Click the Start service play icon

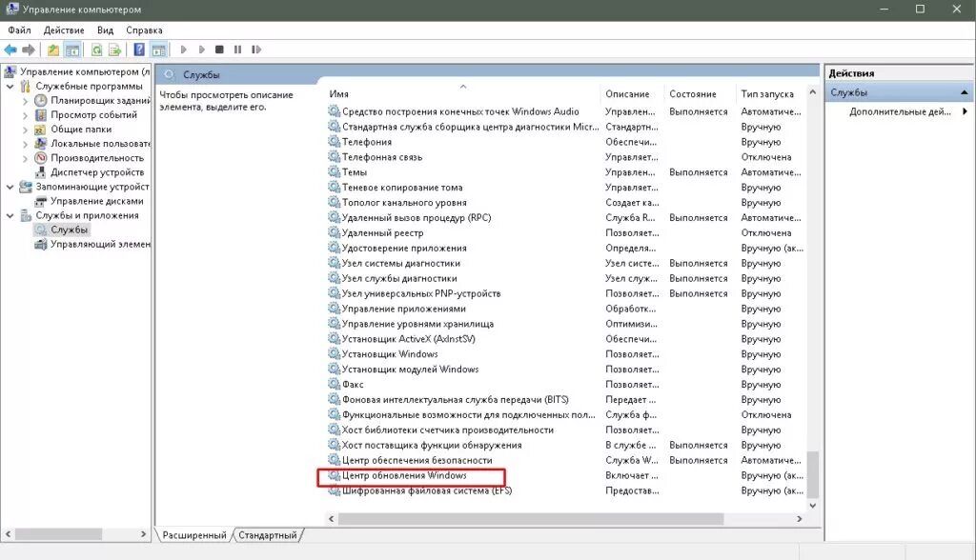pyautogui.click(x=184, y=50)
